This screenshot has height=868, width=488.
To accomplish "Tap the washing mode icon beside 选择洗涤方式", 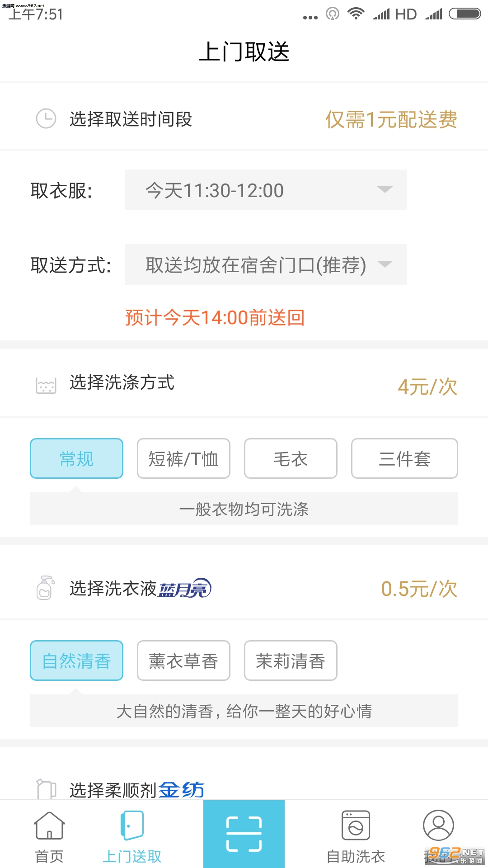I will coord(46,386).
